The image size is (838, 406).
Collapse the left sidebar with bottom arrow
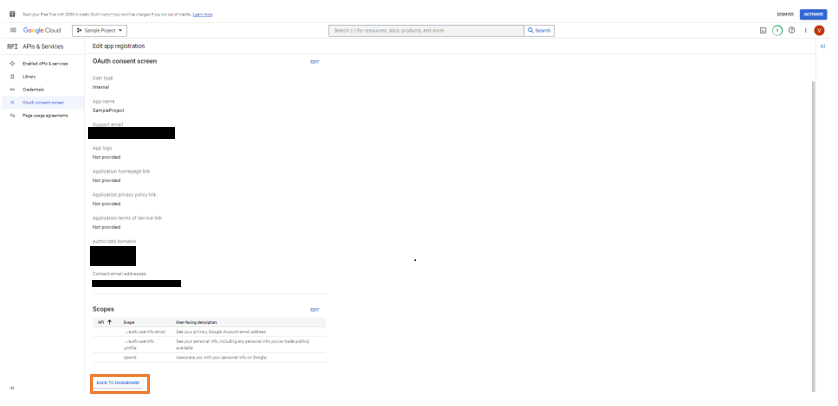pos(12,388)
